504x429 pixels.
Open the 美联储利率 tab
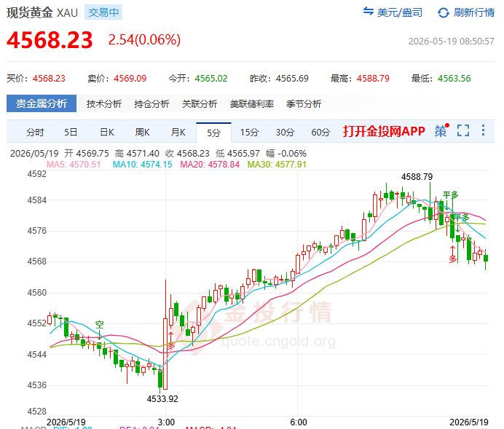click(252, 104)
